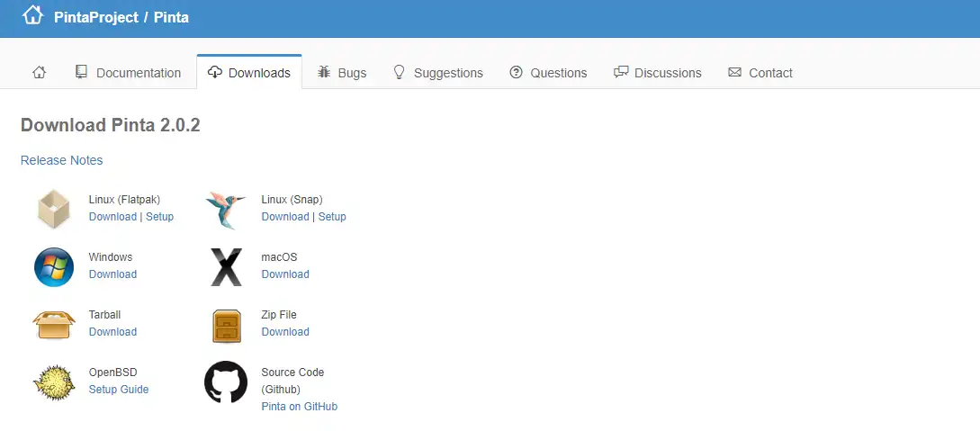Download the Windows version
Viewport: 980px width, 431px height.
(112, 274)
